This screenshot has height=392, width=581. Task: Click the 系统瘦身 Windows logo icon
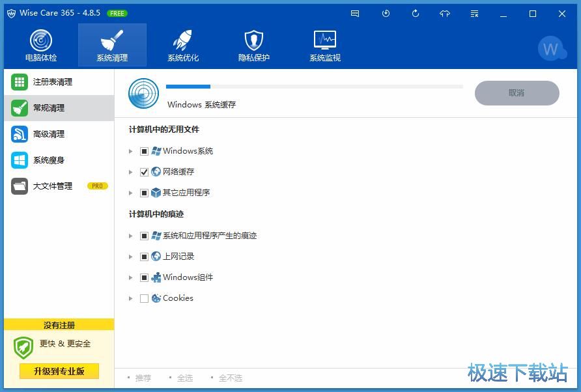(x=20, y=160)
